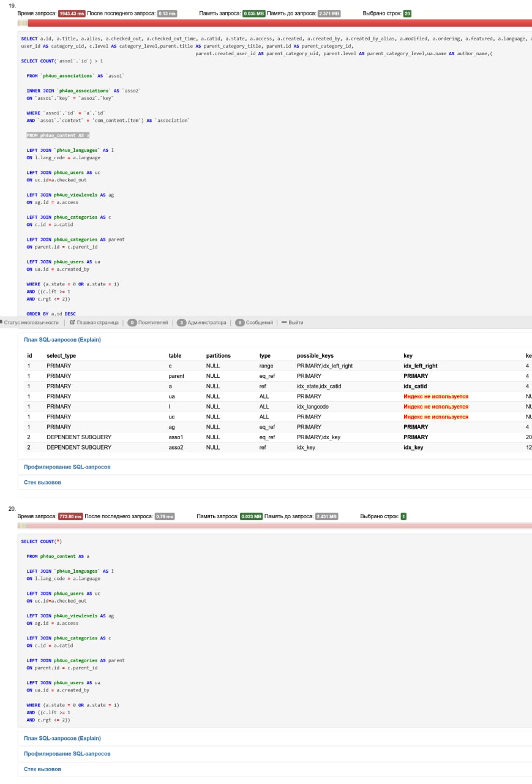Click the messages count badge 0
The image size is (532, 784).
pos(239,322)
